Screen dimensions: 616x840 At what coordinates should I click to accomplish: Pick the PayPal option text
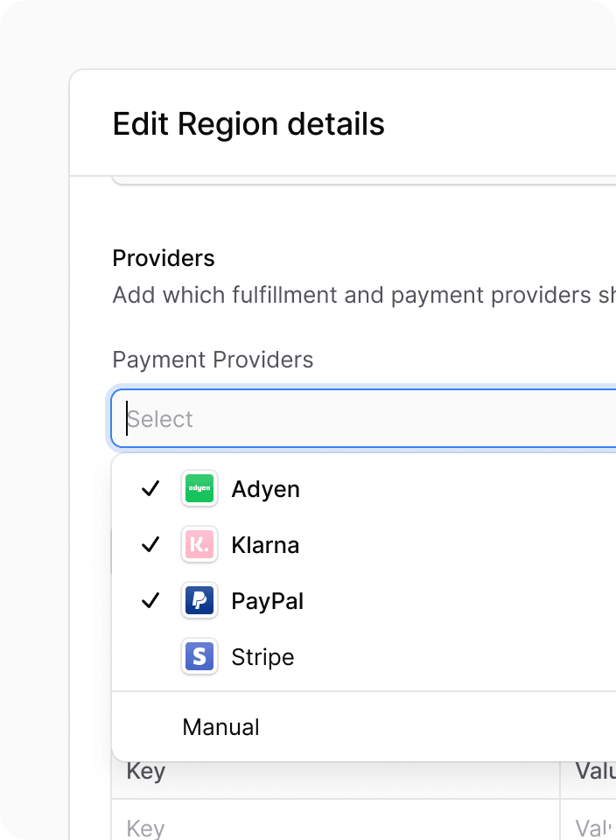(x=267, y=601)
